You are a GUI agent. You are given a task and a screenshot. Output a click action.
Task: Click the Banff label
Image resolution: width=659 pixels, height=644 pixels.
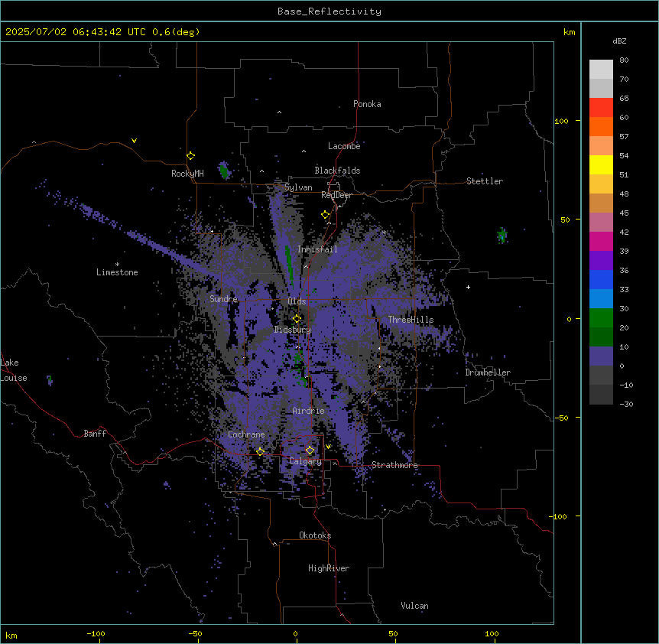95,434
